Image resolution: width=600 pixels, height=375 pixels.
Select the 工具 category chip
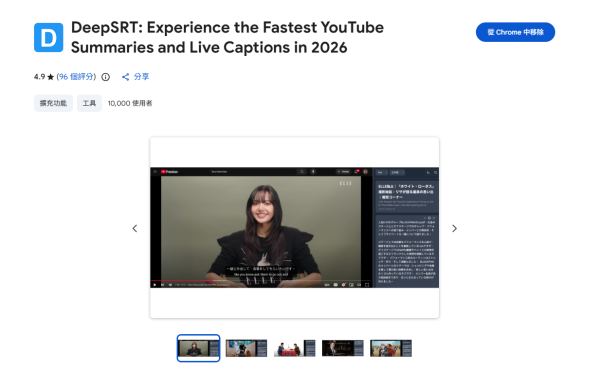pos(89,103)
